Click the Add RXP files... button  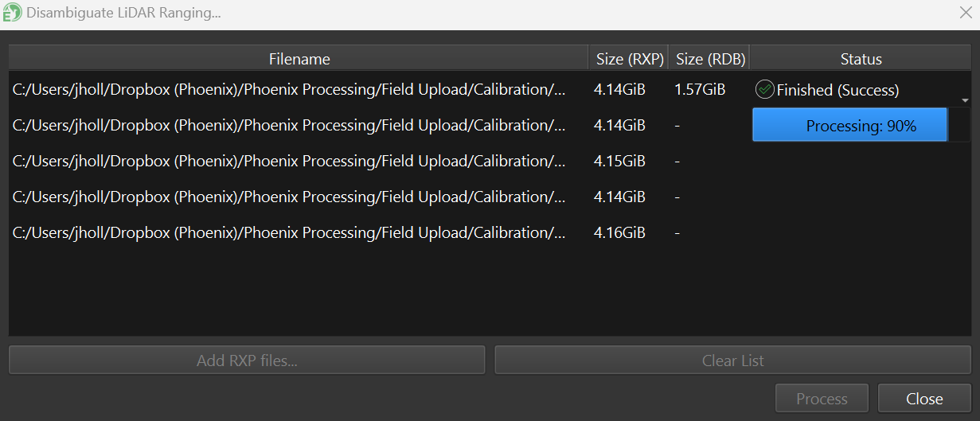pyautogui.click(x=247, y=361)
